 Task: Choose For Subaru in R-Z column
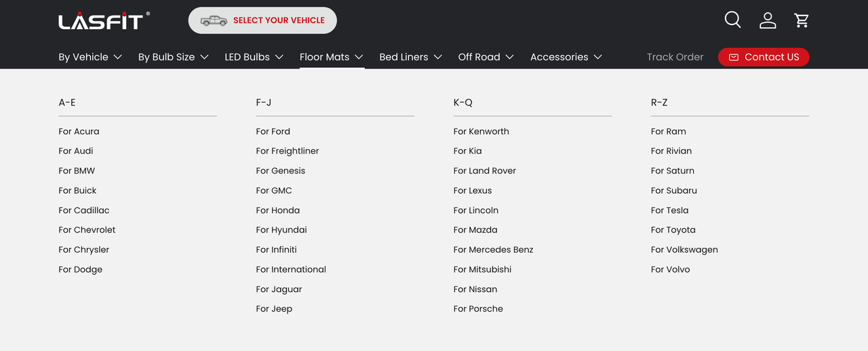click(674, 190)
